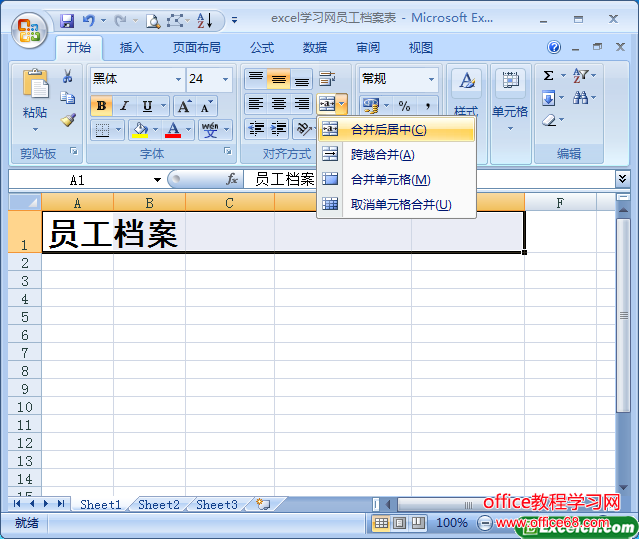Cut the selection with scissors icon
Screen dimensions: 639x539
(x=68, y=76)
